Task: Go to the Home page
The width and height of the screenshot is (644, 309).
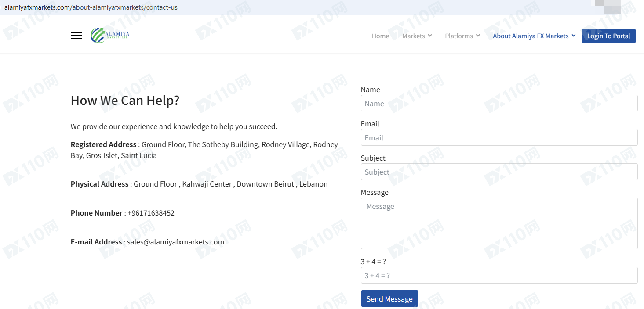Action: point(380,36)
